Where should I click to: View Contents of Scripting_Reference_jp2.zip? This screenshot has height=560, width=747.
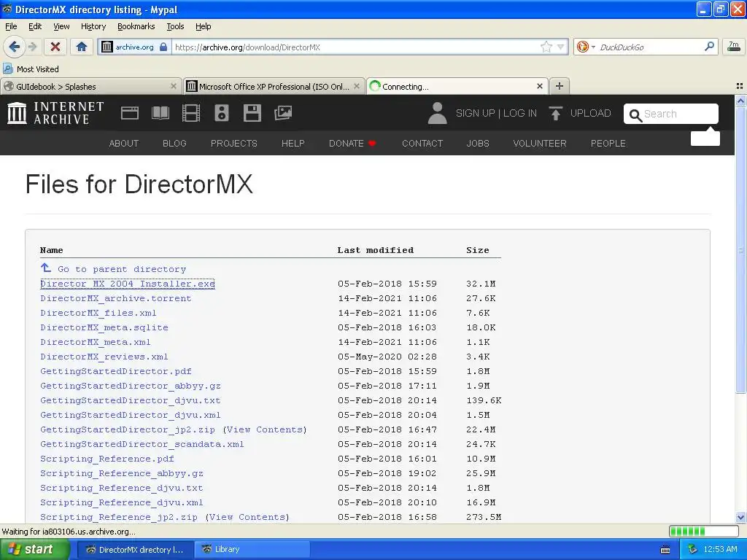(x=247, y=517)
